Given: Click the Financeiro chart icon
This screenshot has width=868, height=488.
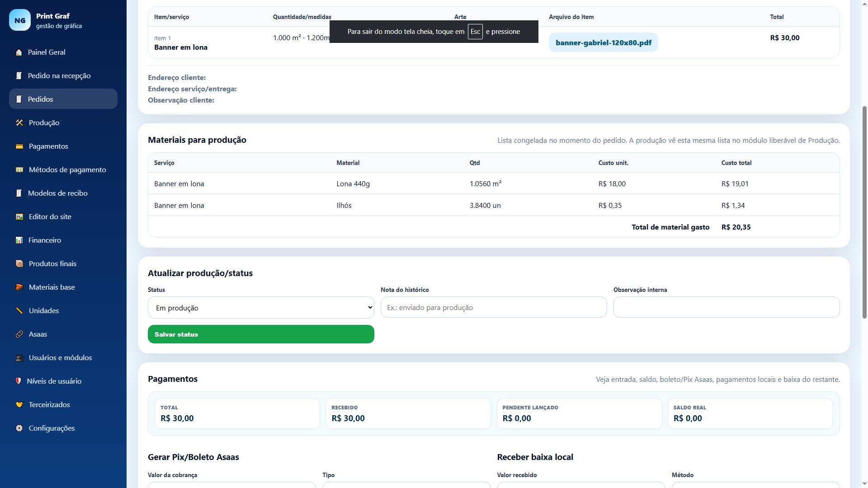Looking at the screenshot, I should point(19,240).
